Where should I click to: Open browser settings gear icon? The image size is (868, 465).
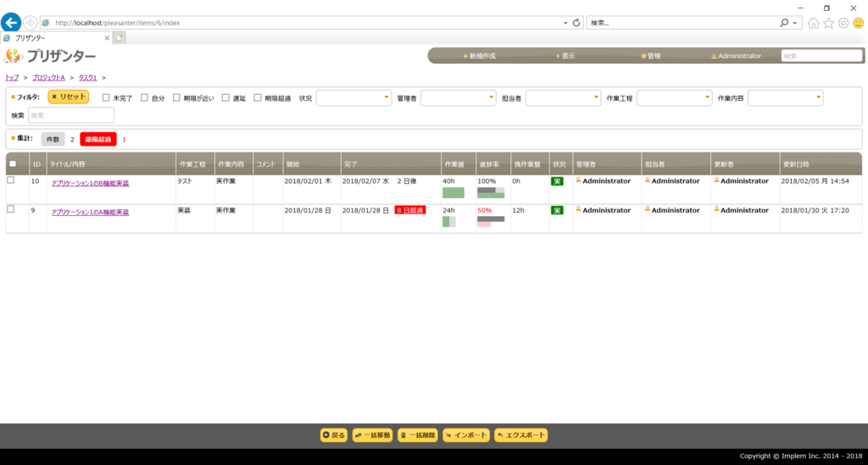[843, 23]
